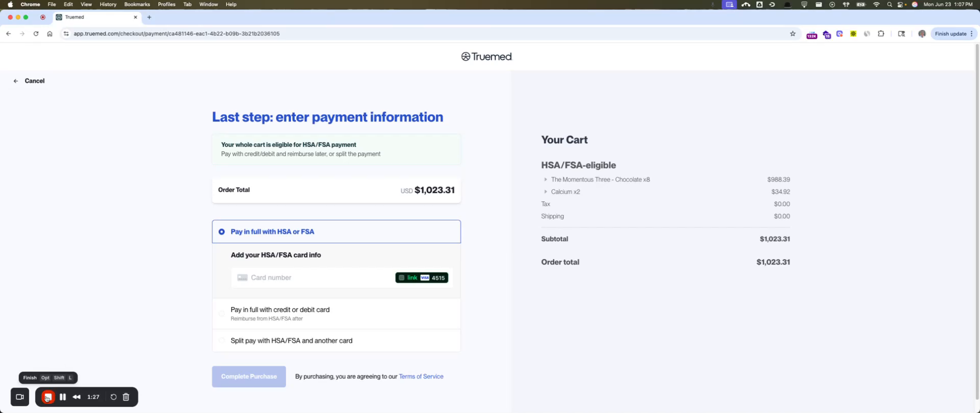Screen dimensions: 980x413
Task: Open the Edit menu
Action: (68, 5)
